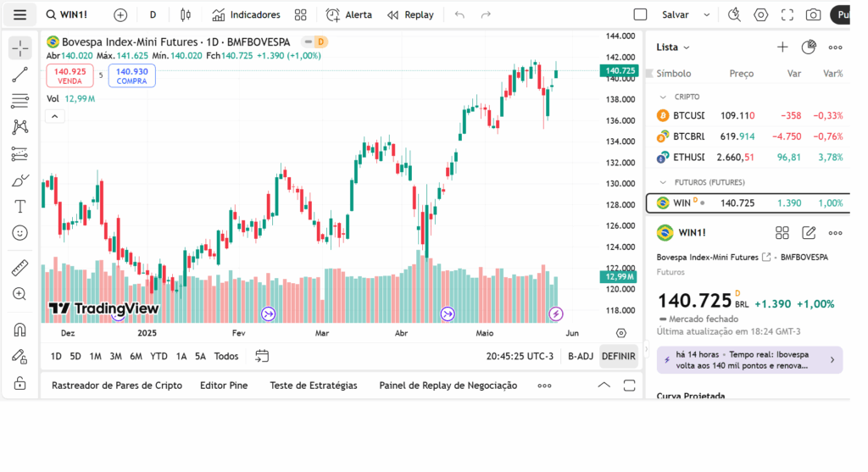Open chart settings hexagon icon

tap(760, 15)
